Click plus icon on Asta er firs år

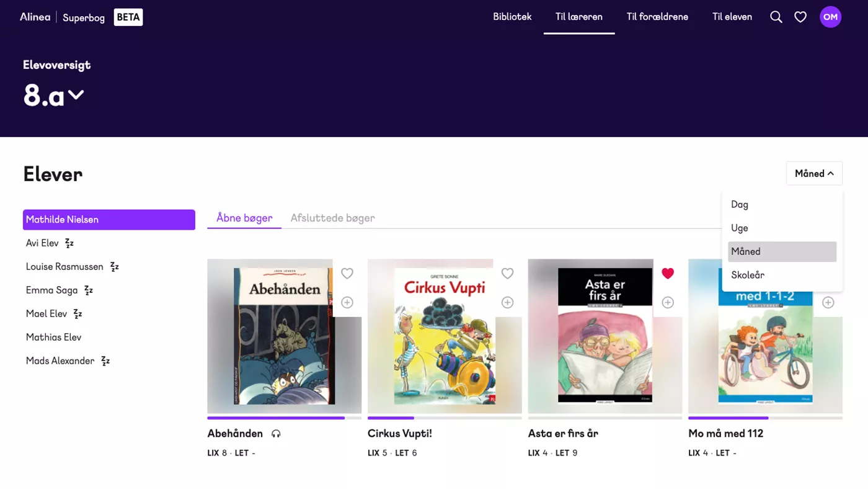pos(668,302)
